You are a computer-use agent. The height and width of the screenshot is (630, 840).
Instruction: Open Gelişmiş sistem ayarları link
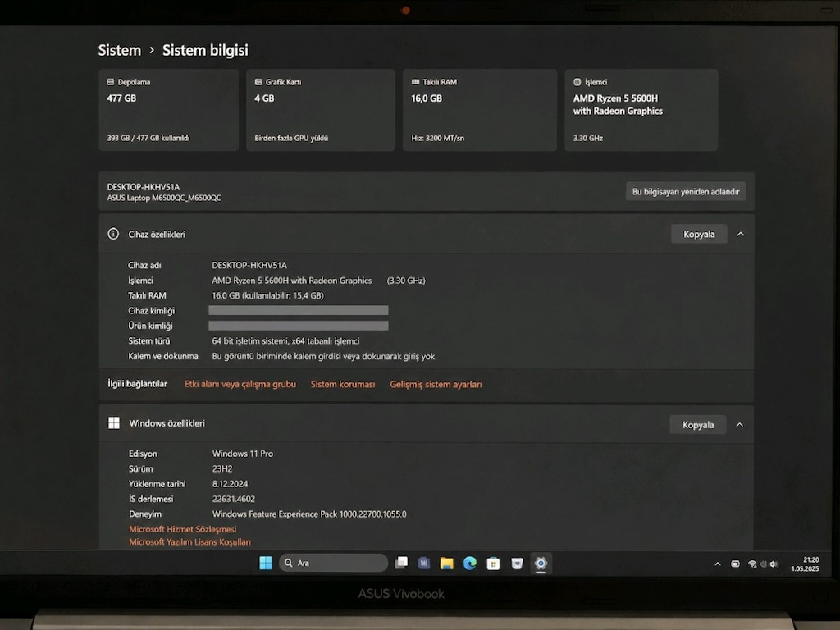[x=436, y=384]
